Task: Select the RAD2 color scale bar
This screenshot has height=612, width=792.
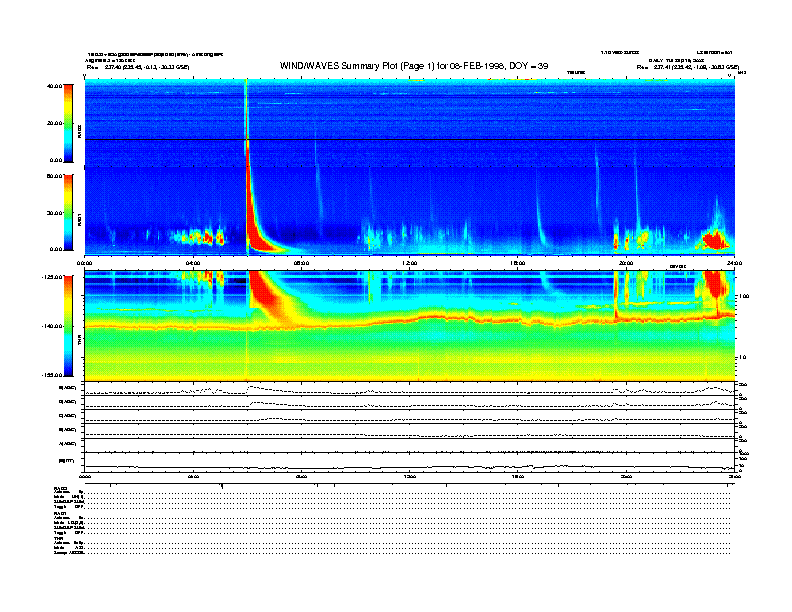Action: [x=68, y=123]
